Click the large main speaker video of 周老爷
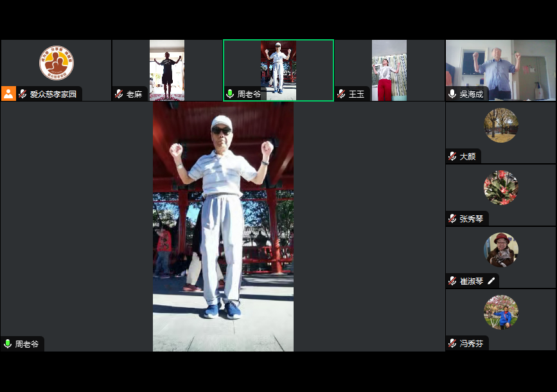 tap(223, 226)
